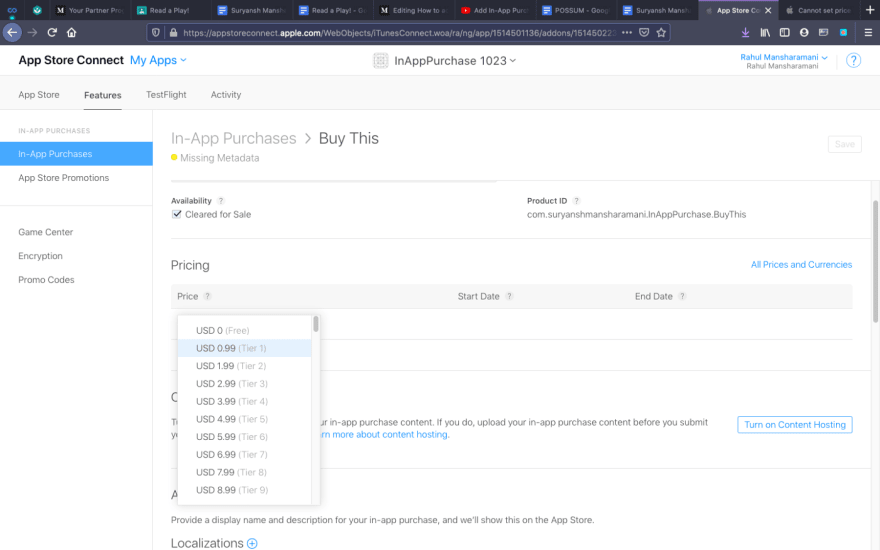
Task: Click the Pocket save icon
Action: point(644,33)
